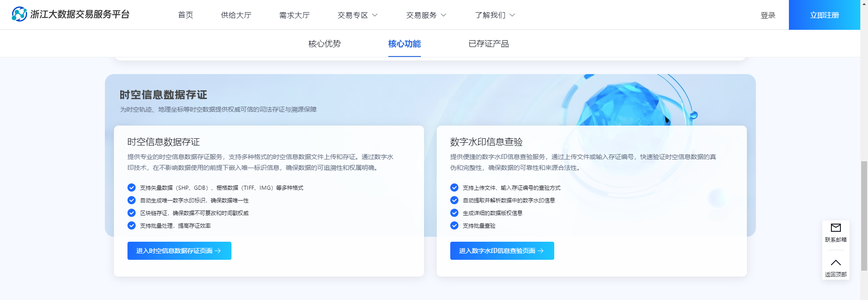Expand the 交易服务 dropdown menu
The image size is (868, 300).
(426, 15)
